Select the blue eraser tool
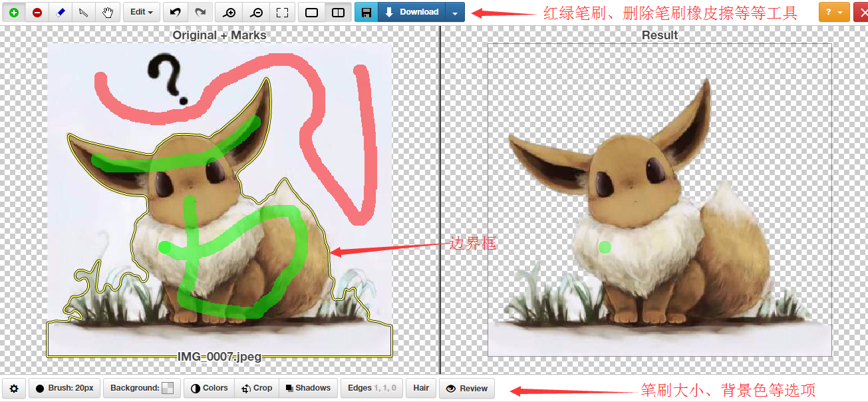Screen dimensions: 868x402 (x=61, y=12)
